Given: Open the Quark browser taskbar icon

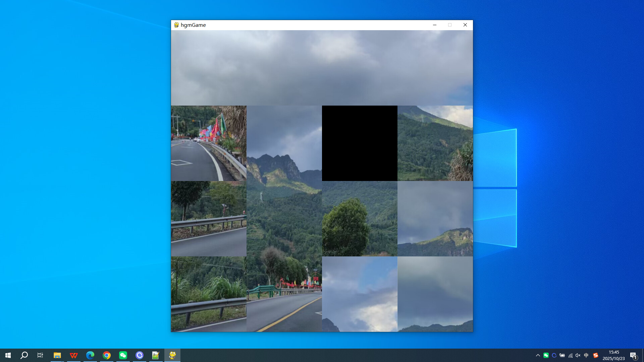Looking at the screenshot, I should [x=140, y=355].
